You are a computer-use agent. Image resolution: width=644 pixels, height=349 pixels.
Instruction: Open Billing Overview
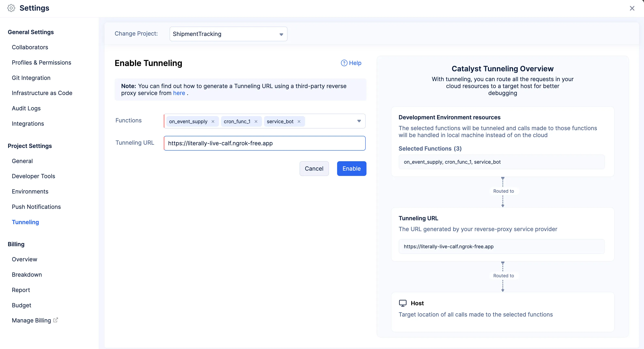point(24,259)
